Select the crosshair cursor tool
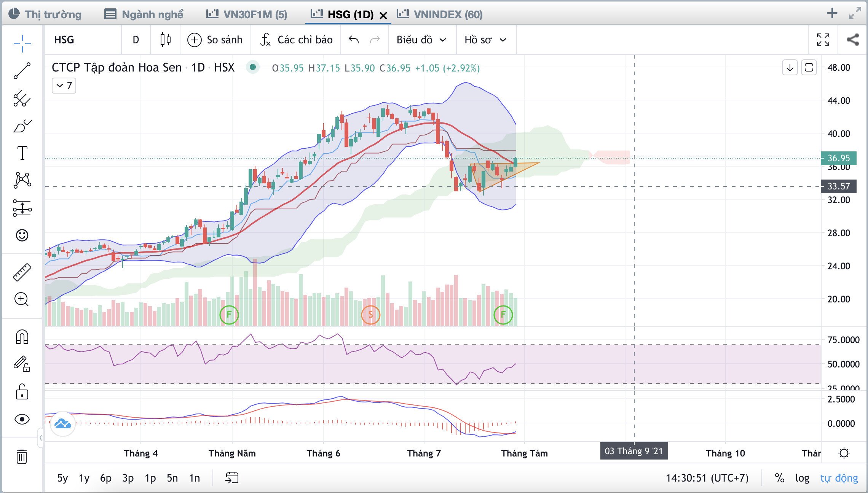Viewport: 868px width, 493px height. (x=22, y=43)
